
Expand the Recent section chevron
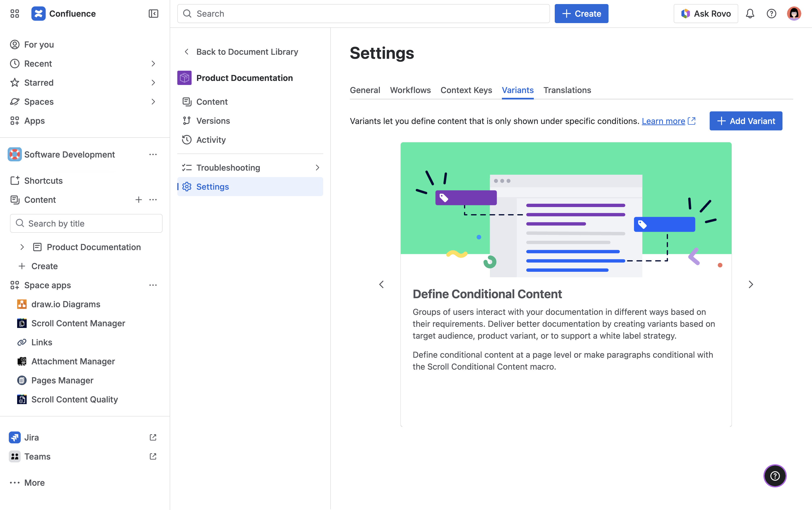click(153, 63)
